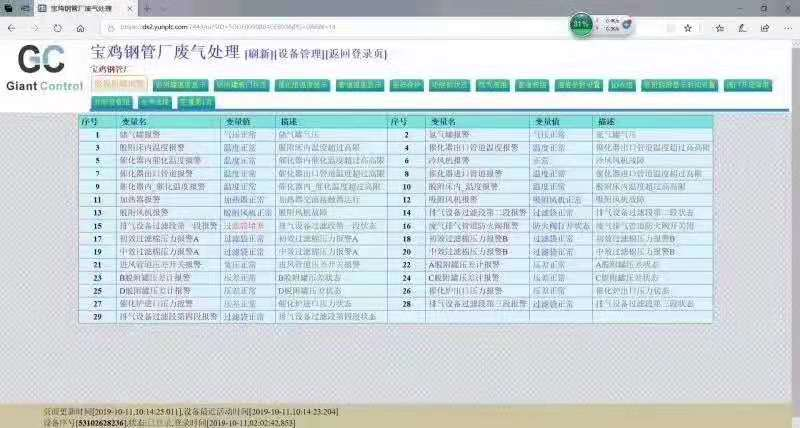
Task: Click the 宝鸡钢管厂废气处理 page title
Action: [165, 52]
